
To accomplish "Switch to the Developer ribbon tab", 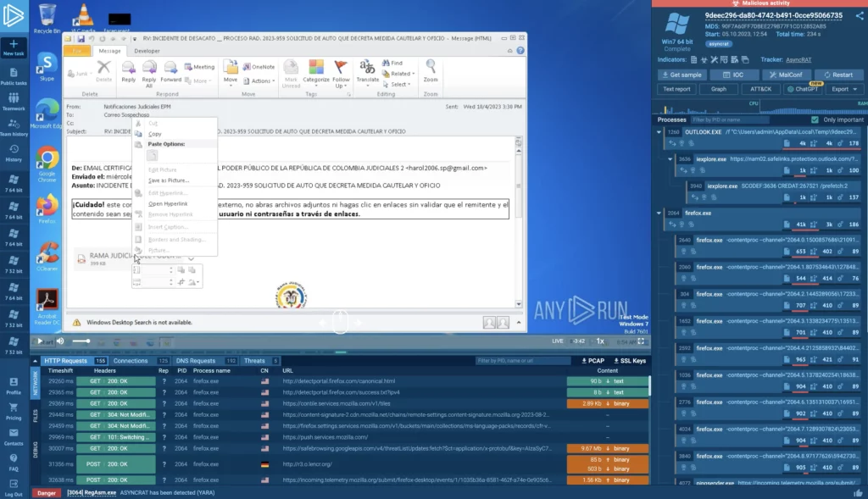I will tap(147, 51).
